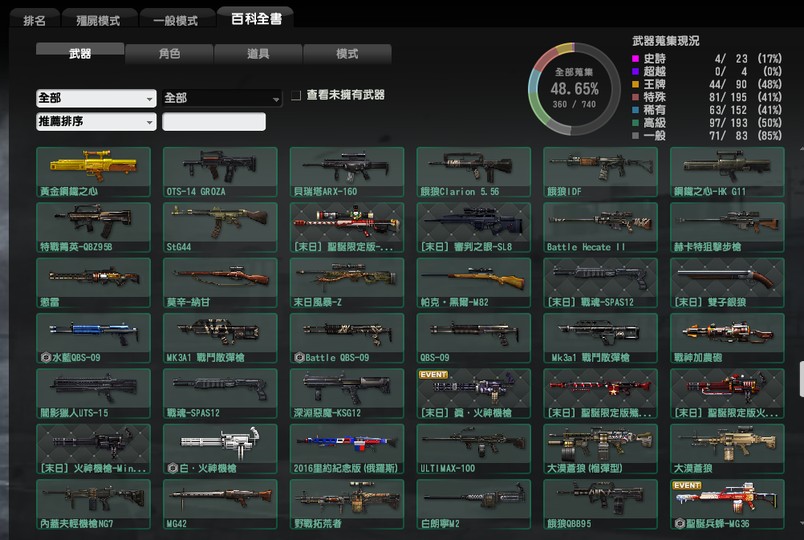Open 內蓋夫輕機槍NG7 entry

tap(93, 504)
